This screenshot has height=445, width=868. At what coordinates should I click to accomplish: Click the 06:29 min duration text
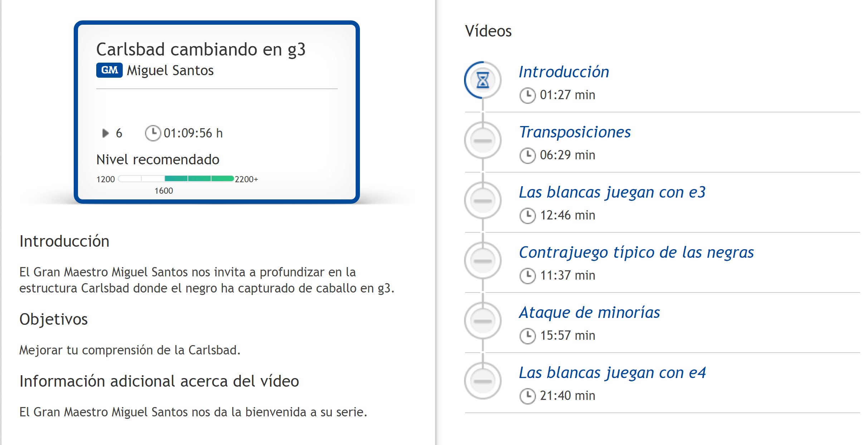tap(567, 155)
